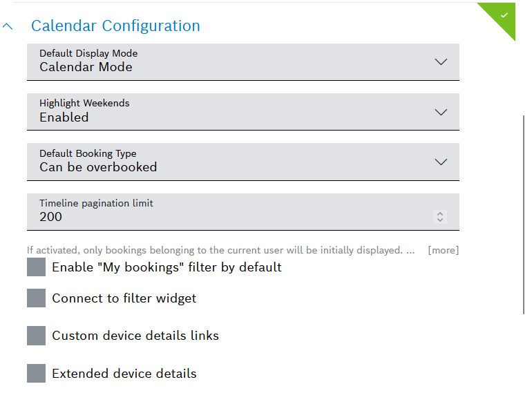Tick the Connect to filter widget checkbox
This screenshot has width=532, height=393.
point(36,298)
